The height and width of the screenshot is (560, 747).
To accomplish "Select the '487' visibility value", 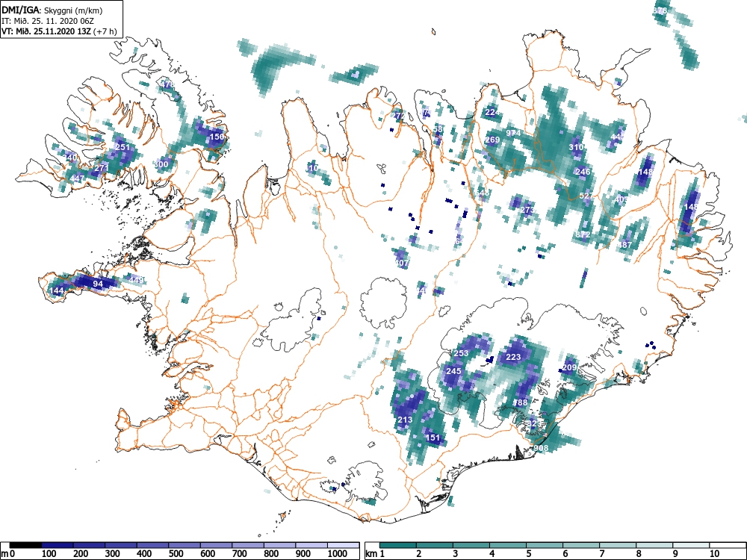I will [x=624, y=245].
